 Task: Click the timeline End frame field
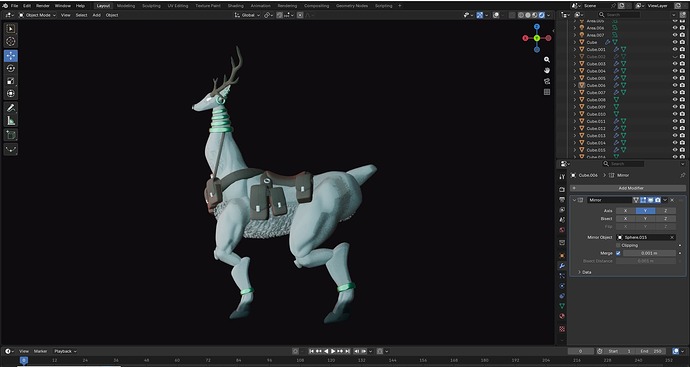pyautogui.click(x=651, y=351)
